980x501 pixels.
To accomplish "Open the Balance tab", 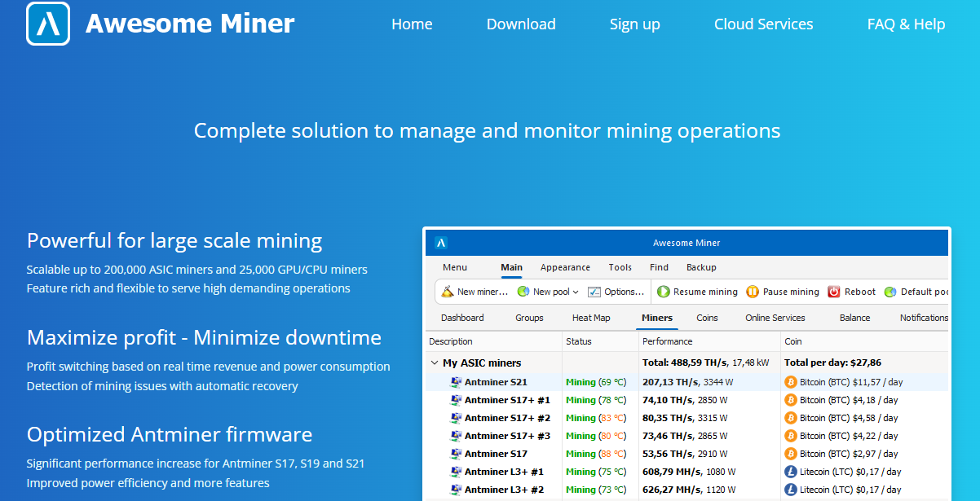I will click(854, 318).
